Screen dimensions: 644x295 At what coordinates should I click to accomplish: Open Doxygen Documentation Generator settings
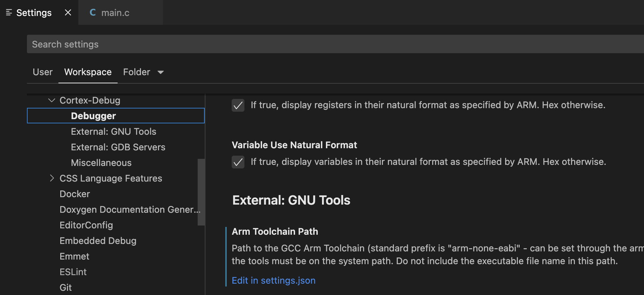(130, 210)
